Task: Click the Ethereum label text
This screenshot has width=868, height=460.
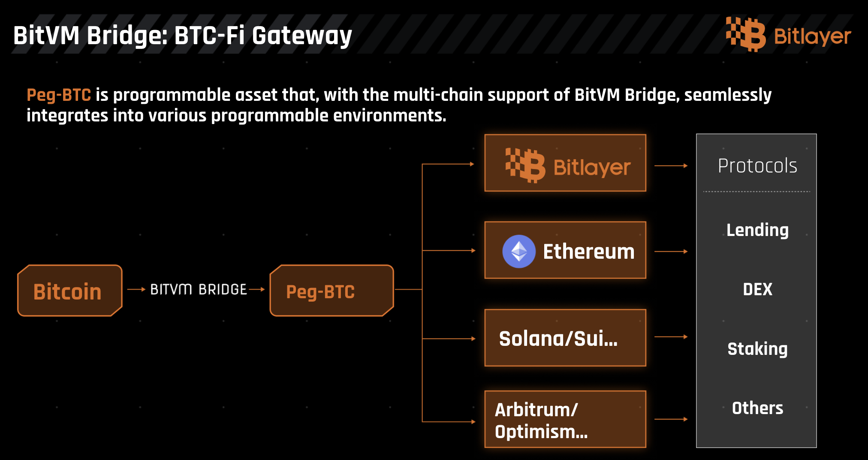Action: coord(588,251)
